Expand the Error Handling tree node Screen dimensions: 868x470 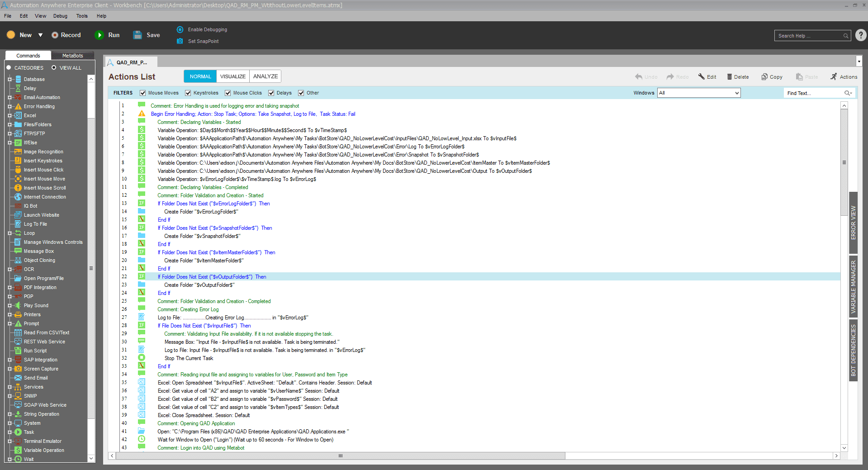coord(9,106)
